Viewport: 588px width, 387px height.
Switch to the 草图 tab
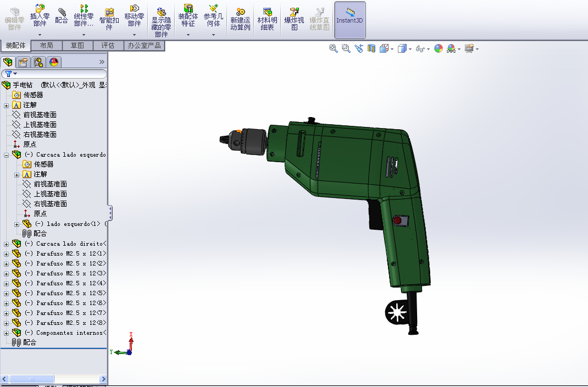point(77,46)
